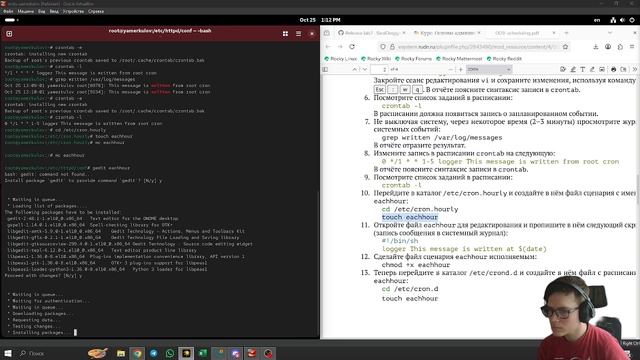
Task: Switch to GitHub Release lab tab
Action: (x=371, y=33)
